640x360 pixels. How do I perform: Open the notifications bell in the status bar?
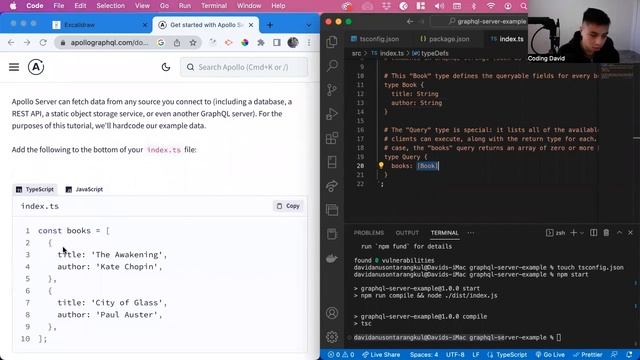click(x=629, y=355)
